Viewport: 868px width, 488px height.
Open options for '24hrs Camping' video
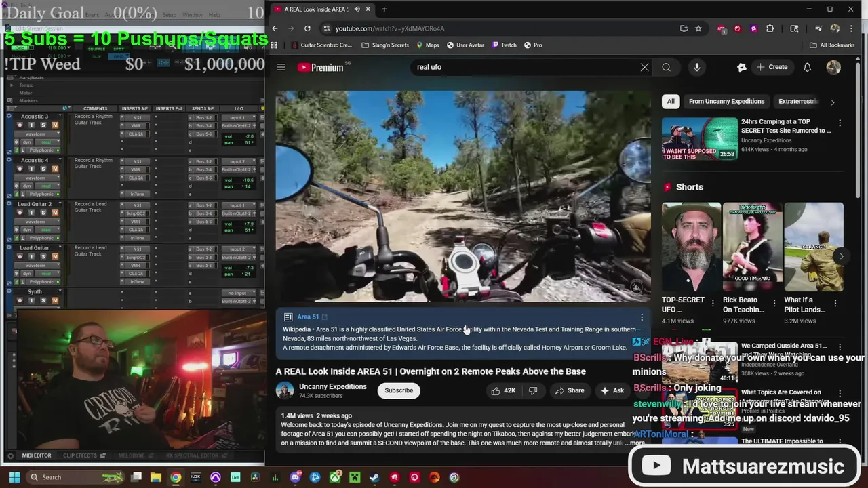click(840, 123)
